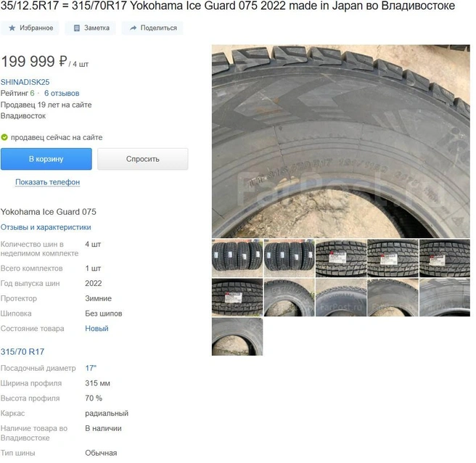Click the star icon next to Избранное

pos(12,28)
